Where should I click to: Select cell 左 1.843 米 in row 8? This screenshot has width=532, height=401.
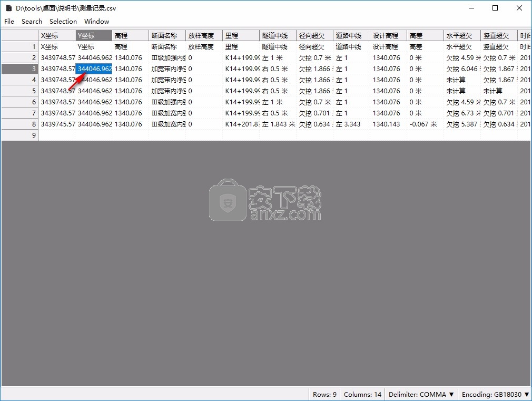coord(278,124)
